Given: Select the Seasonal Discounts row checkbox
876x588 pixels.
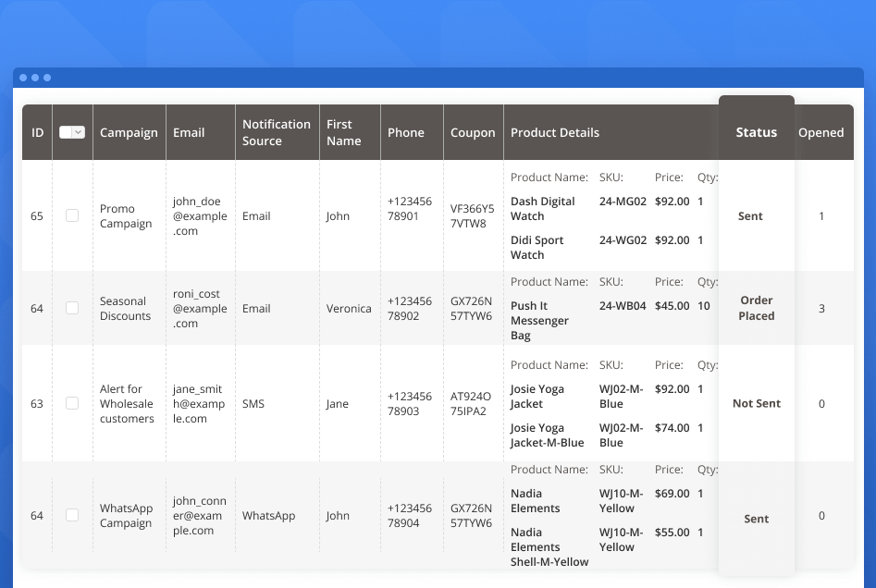Looking at the screenshot, I should coord(72,308).
